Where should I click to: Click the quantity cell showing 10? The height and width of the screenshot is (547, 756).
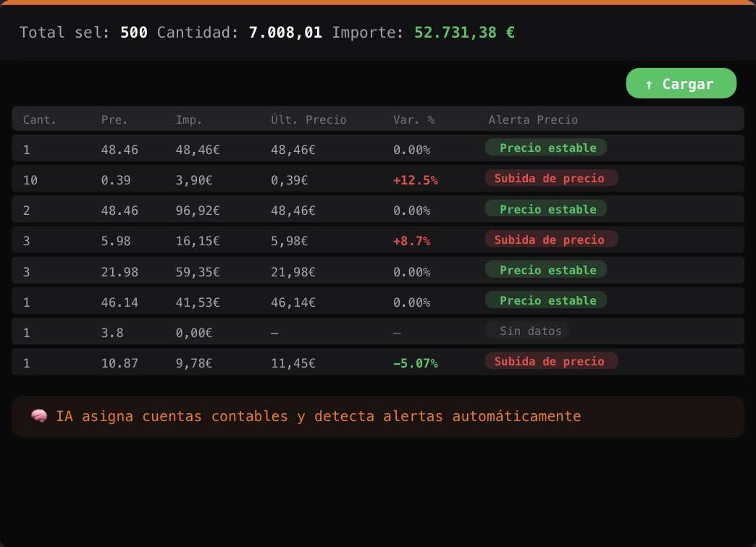tap(30, 180)
